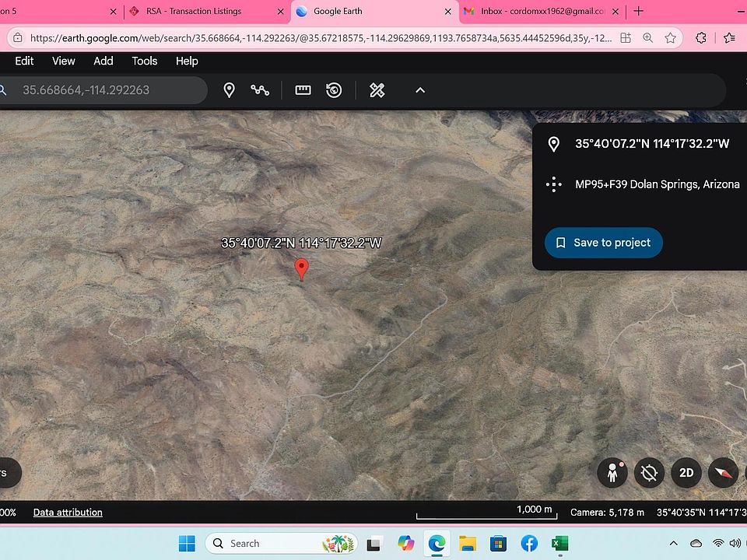Select the 35°40'07.2"N 114°17'32.2"W text in the card
This screenshot has width=747, height=560.
point(652,144)
